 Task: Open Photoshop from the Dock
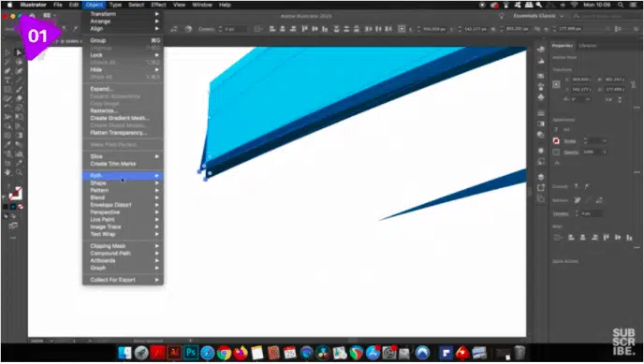pyautogui.click(x=191, y=353)
